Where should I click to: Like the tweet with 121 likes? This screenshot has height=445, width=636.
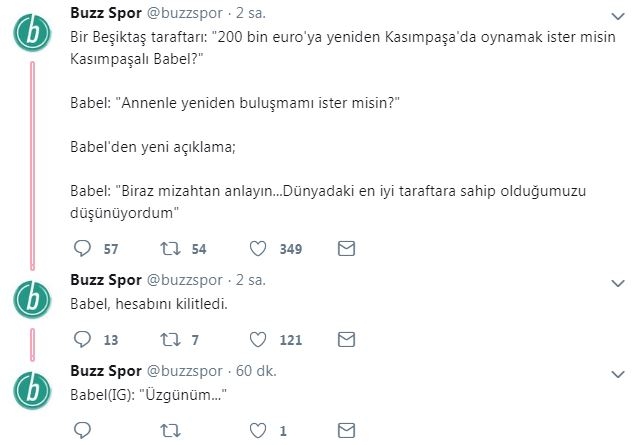tap(256, 339)
